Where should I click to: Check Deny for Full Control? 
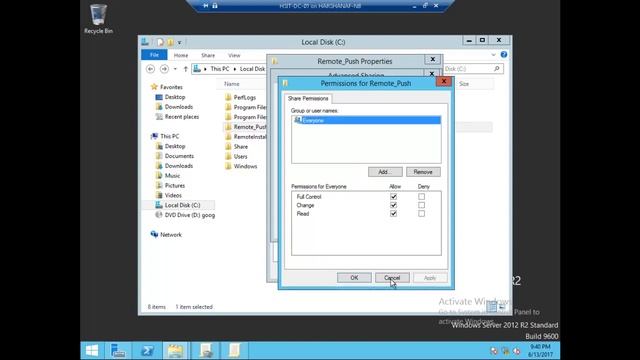pos(421,197)
